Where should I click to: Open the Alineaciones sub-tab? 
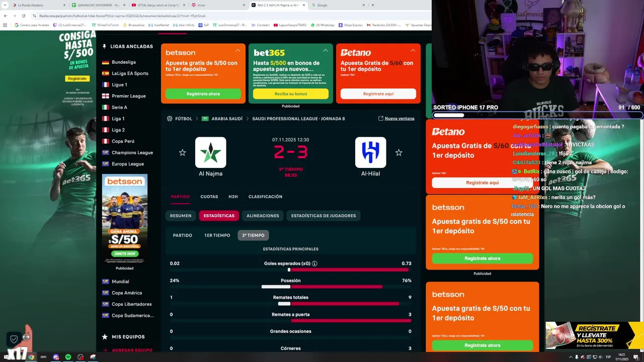[263, 216]
